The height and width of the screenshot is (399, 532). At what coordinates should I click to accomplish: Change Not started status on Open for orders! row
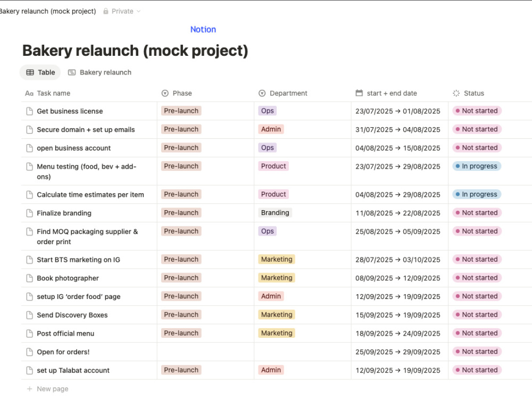click(477, 352)
